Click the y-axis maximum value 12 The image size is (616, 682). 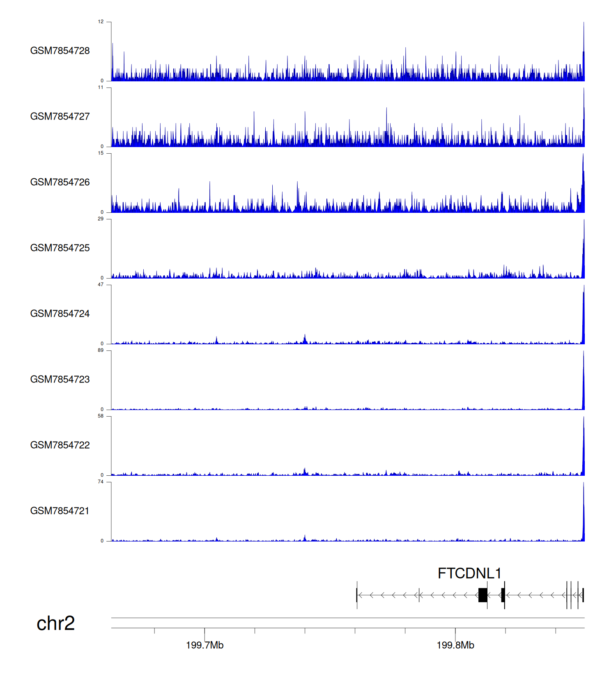pyautogui.click(x=101, y=21)
